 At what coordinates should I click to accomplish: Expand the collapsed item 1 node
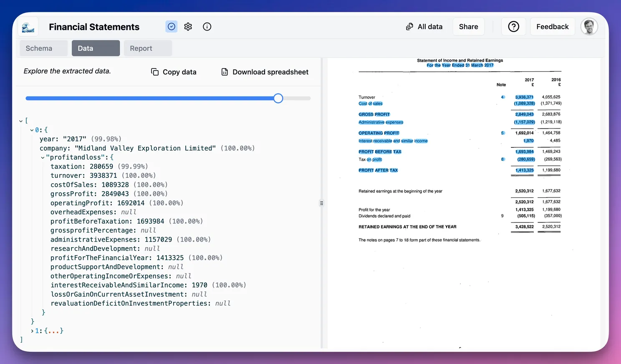[32, 331]
